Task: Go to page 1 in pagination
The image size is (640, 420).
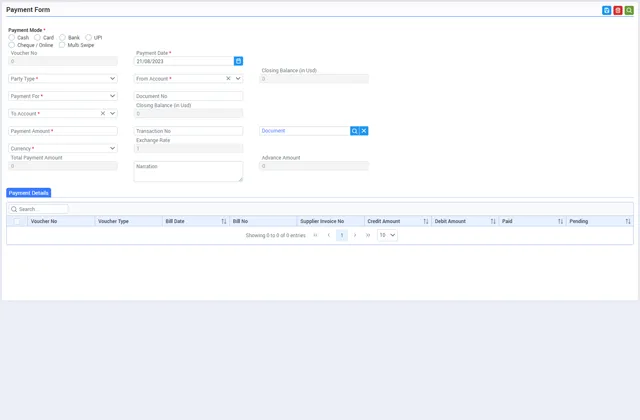Action: (341, 235)
